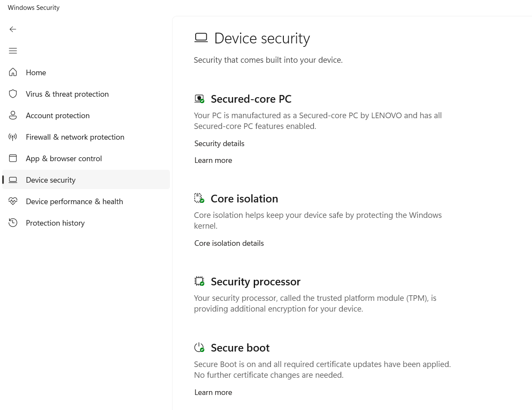Image resolution: width=532 pixels, height=410 pixels.
Task: Click the App & browser control window icon
Action: pyautogui.click(x=13, y=158)
